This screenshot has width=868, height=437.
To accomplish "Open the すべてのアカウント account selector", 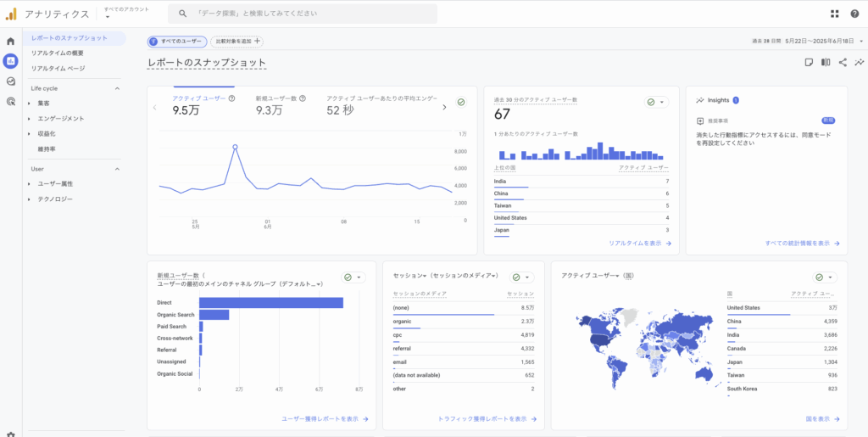I will pyautogui.click(x=125, y=13).
